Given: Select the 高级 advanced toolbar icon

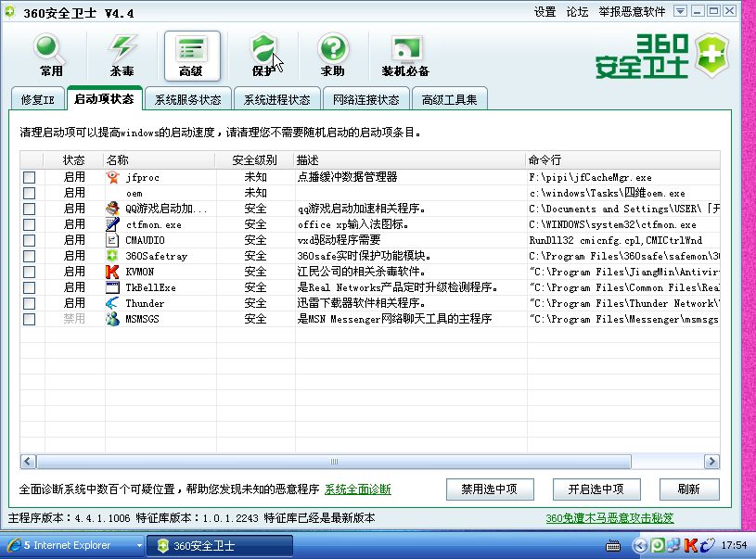Looking at the screenshot, I should point(192,56).
